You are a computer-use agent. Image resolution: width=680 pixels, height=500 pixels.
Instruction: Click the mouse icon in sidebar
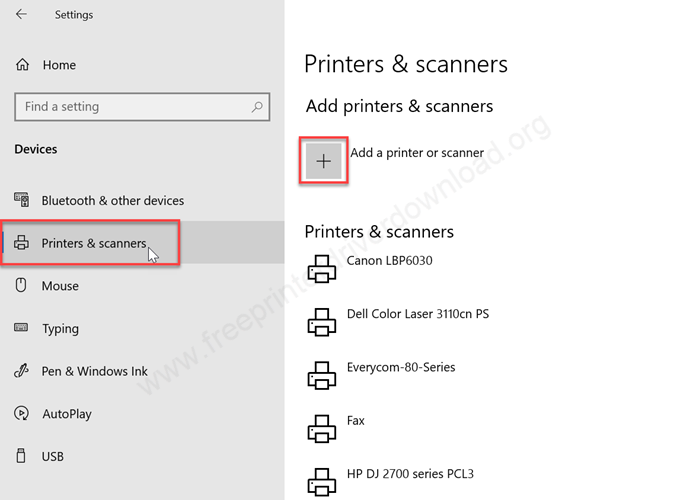point(21,285)
